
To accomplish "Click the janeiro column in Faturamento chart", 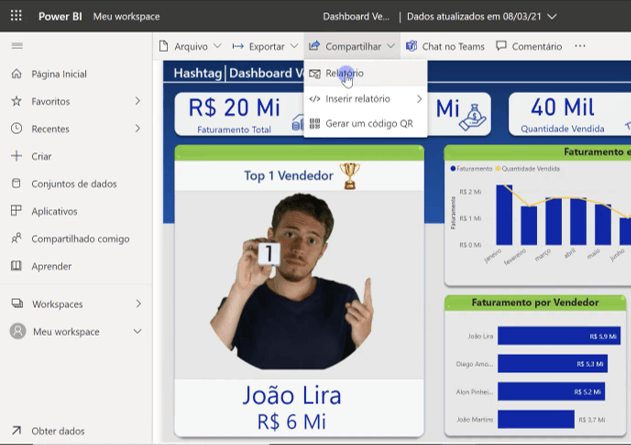I will pos(504,215).
